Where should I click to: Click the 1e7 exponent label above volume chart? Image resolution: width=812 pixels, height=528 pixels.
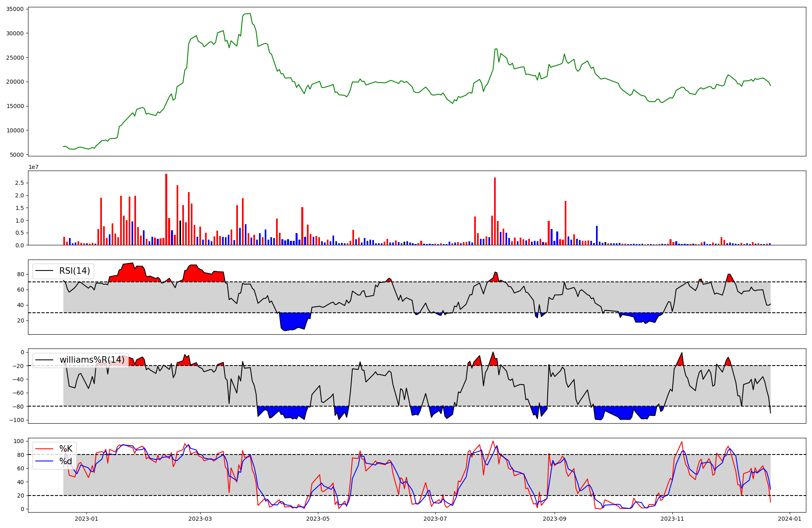pos(33,167)
